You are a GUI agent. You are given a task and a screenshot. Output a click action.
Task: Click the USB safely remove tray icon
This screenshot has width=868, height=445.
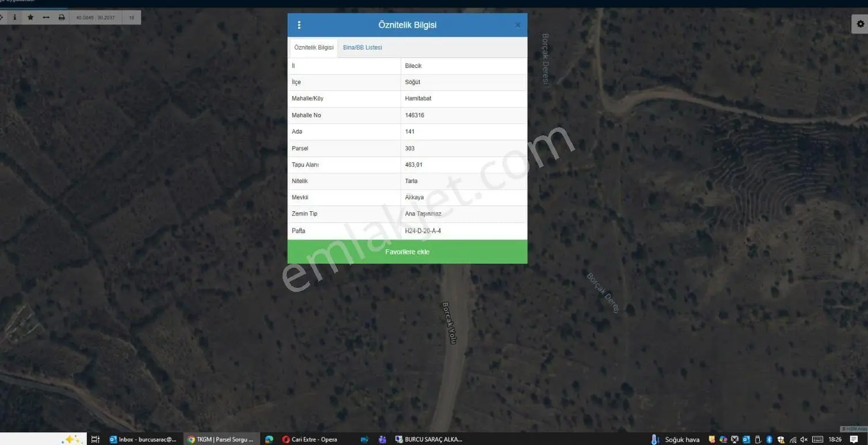(x=757, y=440)
